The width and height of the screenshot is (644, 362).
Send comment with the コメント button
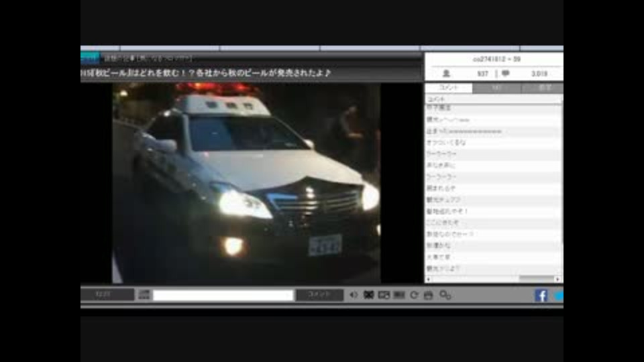pos(319,295)
